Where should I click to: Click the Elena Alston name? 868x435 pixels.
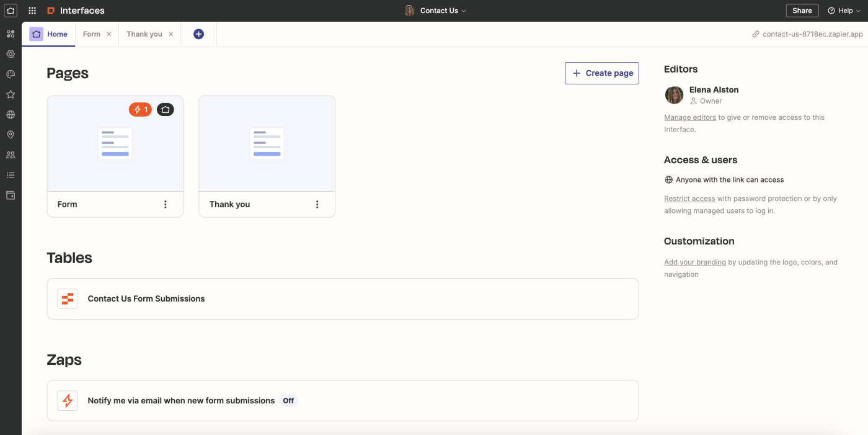click(714, 89)
